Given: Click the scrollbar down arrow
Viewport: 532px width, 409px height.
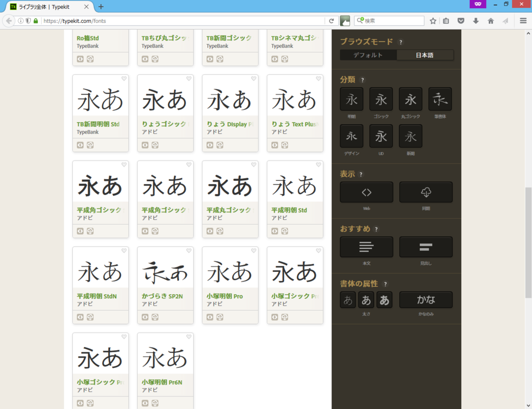Looking at the screenshot, I should (x=528, y=405).
